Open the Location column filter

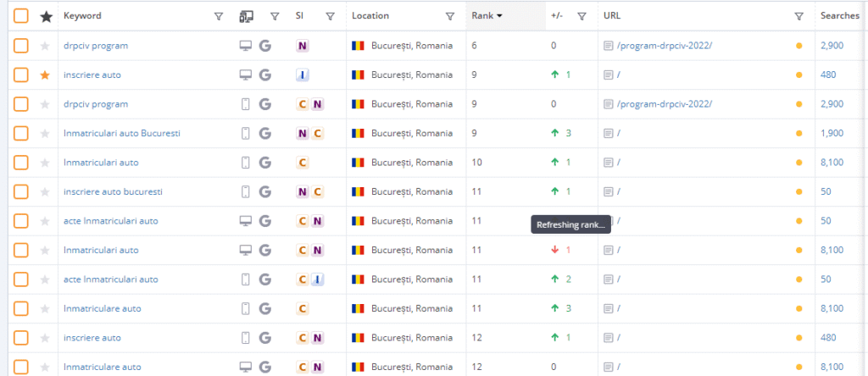[450, 15]
